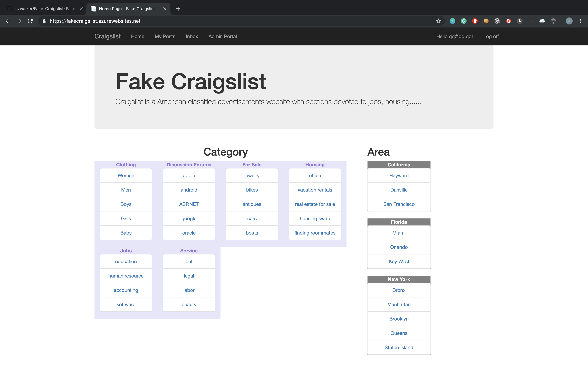The width and height of the screenshot is (588, 367).
Task: Go back using browser back arrow
Action: pyautogui.click(x=8, y=21)
